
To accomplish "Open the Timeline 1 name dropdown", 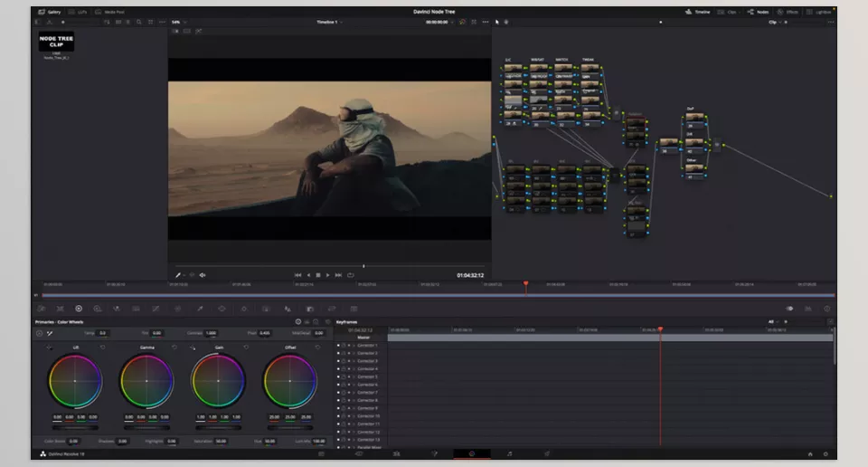I will click(x=329, y=22).
